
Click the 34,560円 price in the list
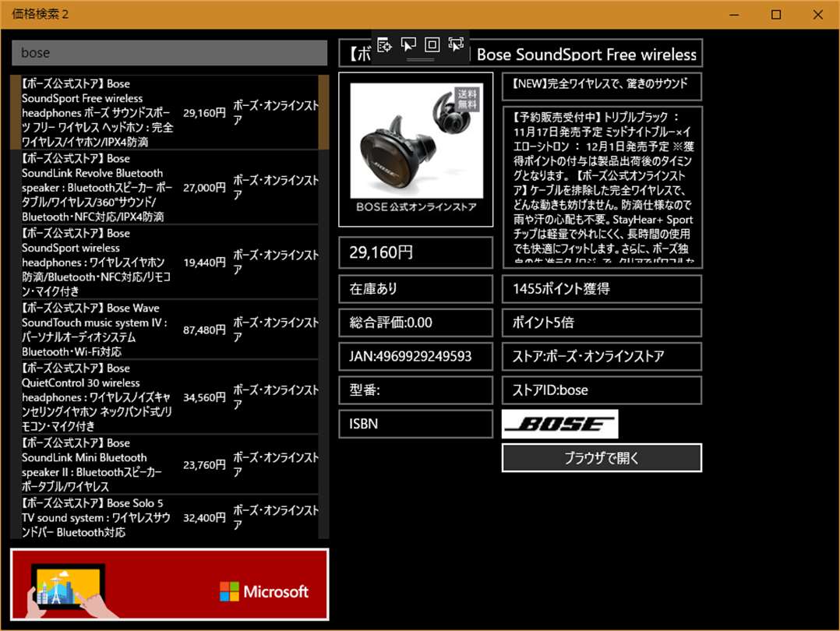click(x=204, y=397)
